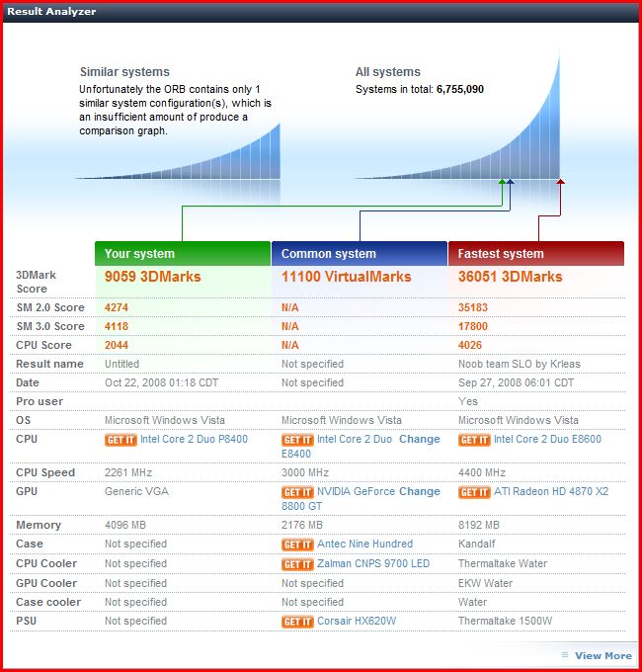Click the CPU Speed value 3000 MHz
642x672 pixels.
[305, 472]
